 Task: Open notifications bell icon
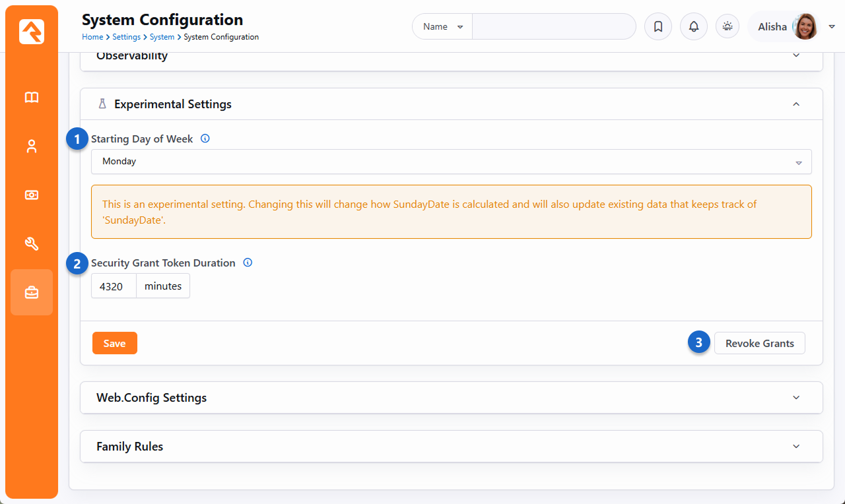pos(693,27)
